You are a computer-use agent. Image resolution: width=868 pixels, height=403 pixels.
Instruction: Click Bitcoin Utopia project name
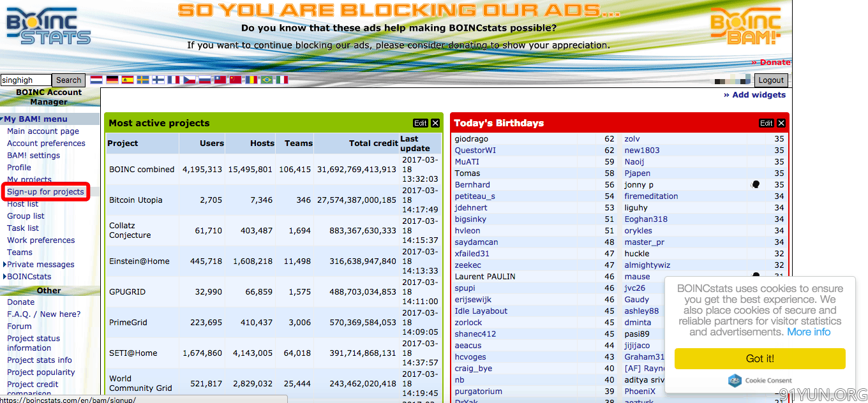[x=136, y=200]
